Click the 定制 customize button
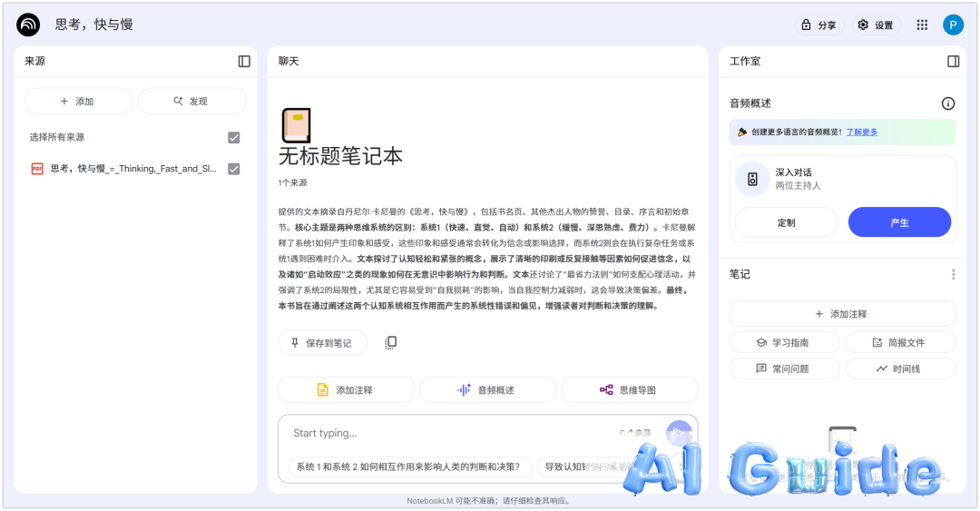This screenshot has width=980, height=511. (x=786, y=222)
